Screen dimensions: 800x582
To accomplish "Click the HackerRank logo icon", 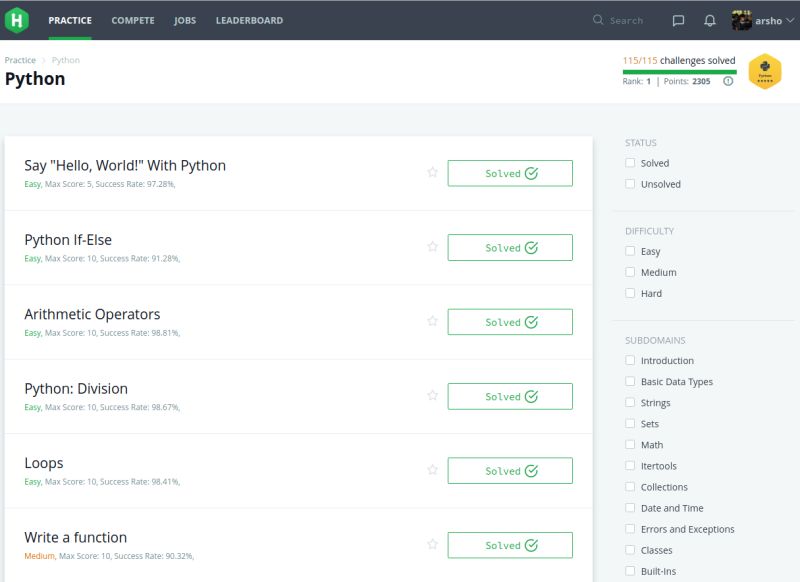I will tap(19, 20).
